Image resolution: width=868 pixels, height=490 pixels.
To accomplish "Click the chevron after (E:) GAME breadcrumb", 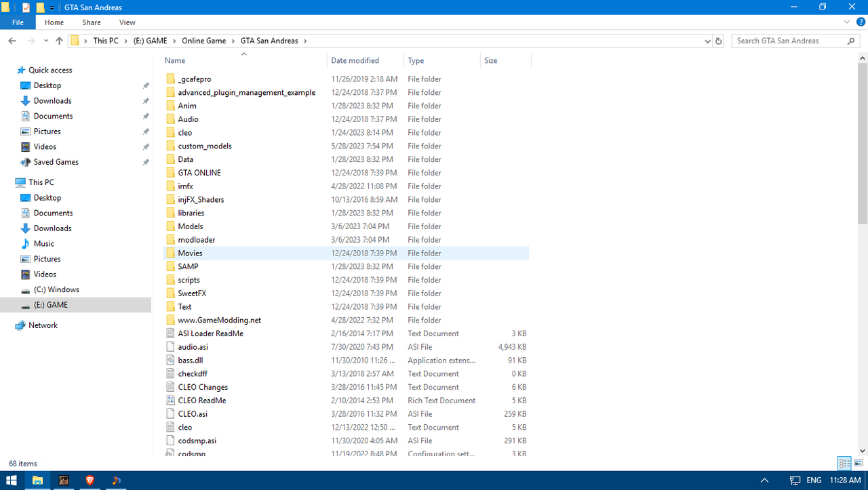I will click(174, 41).
